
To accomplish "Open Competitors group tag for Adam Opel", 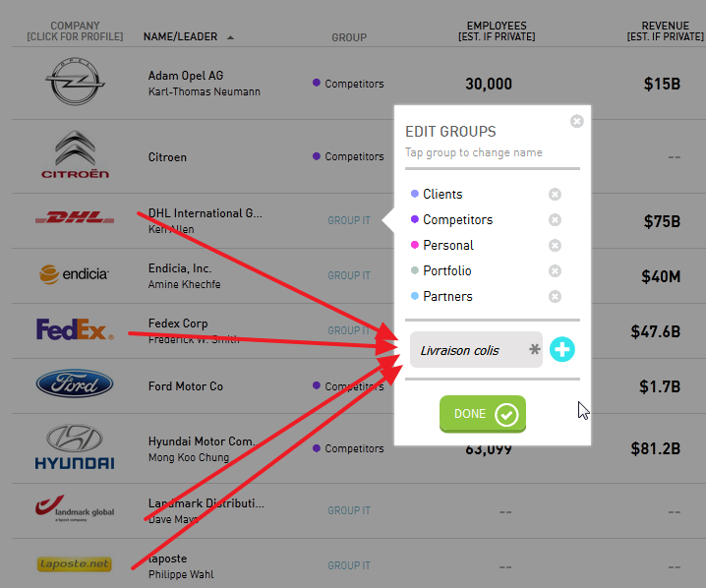I will tap(348, 84).
